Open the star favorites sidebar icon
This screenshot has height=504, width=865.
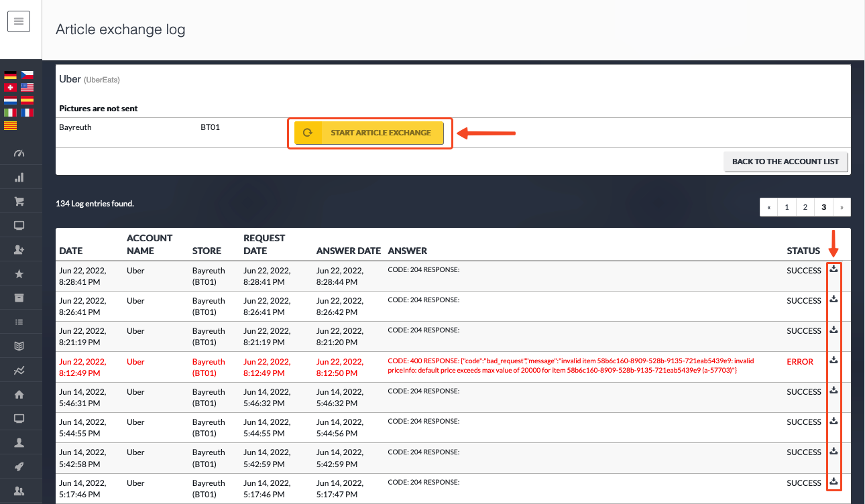coord(19,273)
